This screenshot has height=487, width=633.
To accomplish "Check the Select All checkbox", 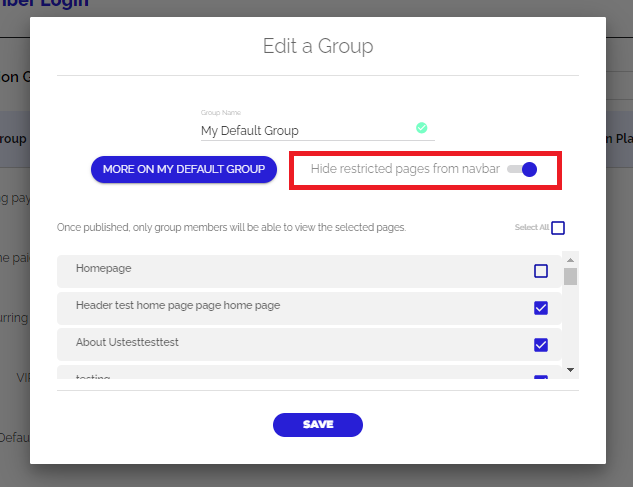I will (558, 228).
